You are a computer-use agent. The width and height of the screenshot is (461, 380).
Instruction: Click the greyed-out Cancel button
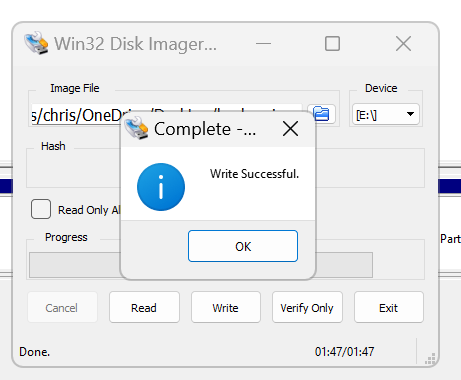(x=62, y=307)
